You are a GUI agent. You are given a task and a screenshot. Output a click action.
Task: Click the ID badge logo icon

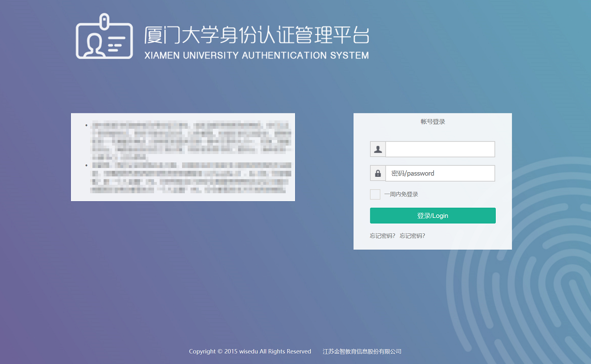tap(104, 36)
